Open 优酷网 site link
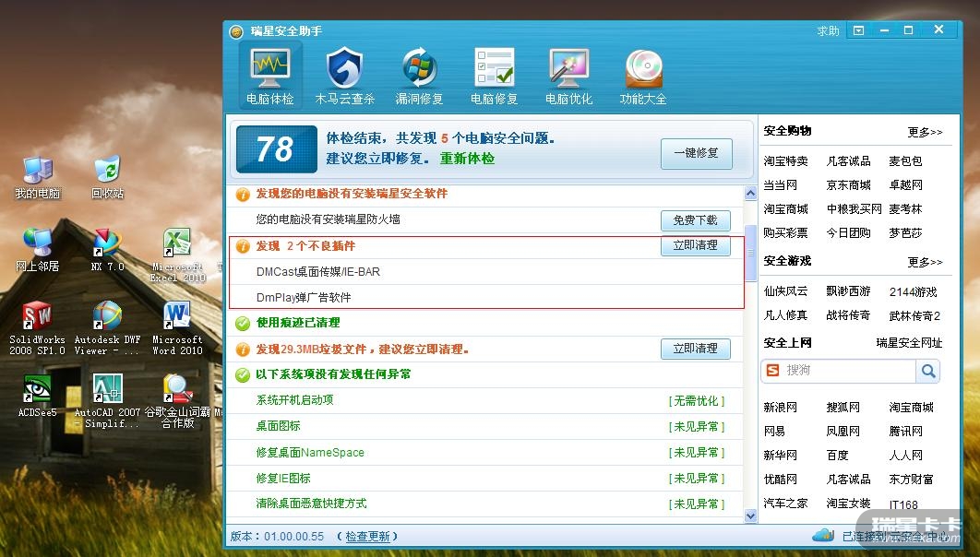980x557 pixels. click(x=780, y=479)
